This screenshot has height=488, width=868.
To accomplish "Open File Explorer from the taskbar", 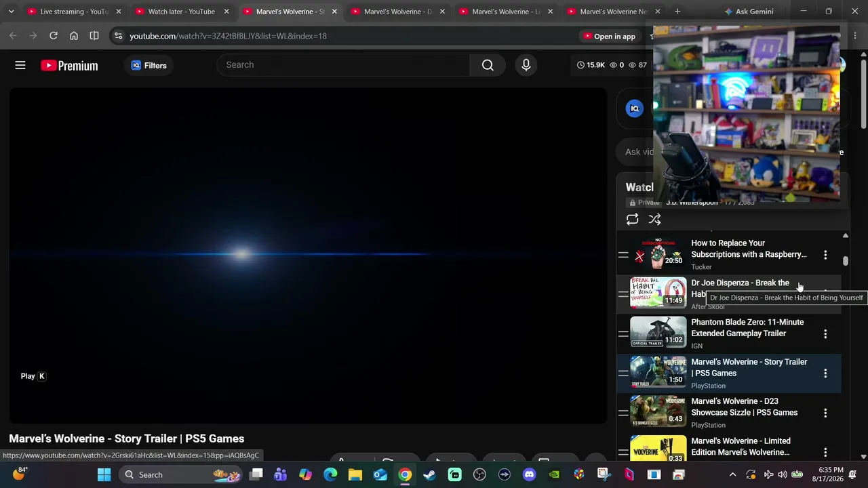I will (355, 474).
